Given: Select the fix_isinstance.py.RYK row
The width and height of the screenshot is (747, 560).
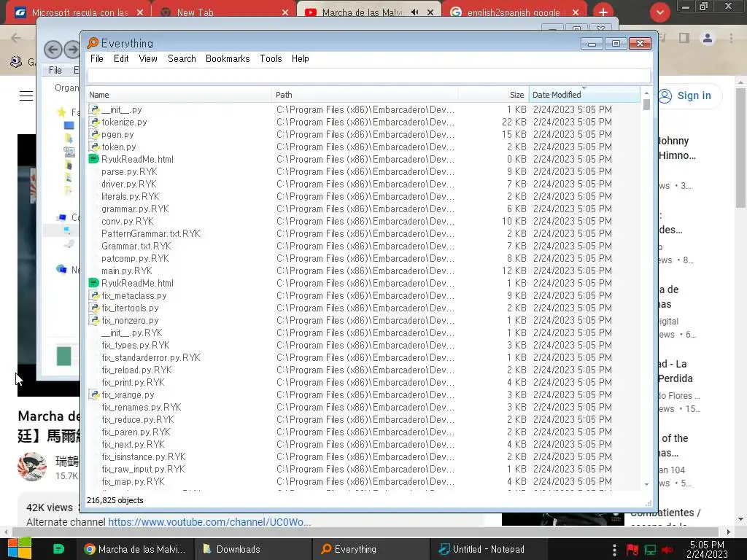Looking at the screenshot, I should (x=363, y=456).
